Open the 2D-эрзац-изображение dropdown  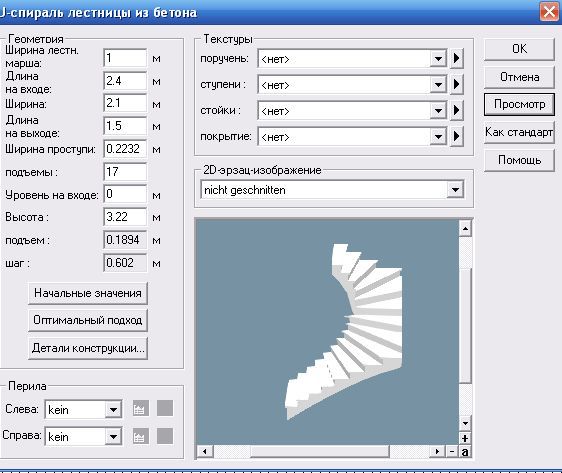click(x=455, y=190)
